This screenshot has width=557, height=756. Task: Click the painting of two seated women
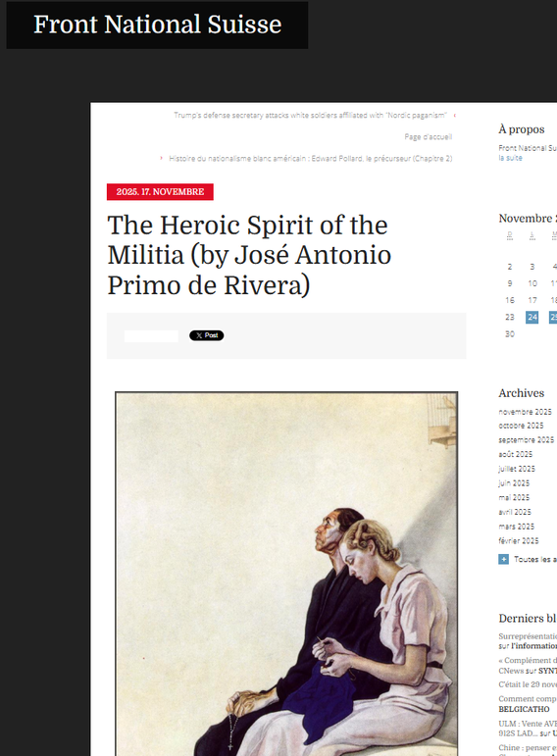(286, 574)
